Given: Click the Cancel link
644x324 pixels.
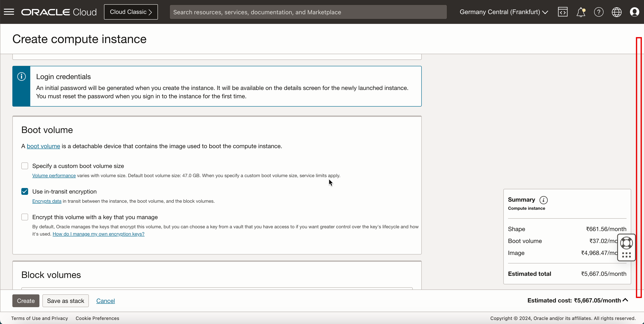Looking at the screenshot, I should pyautogui.click(x=105, y=300).
